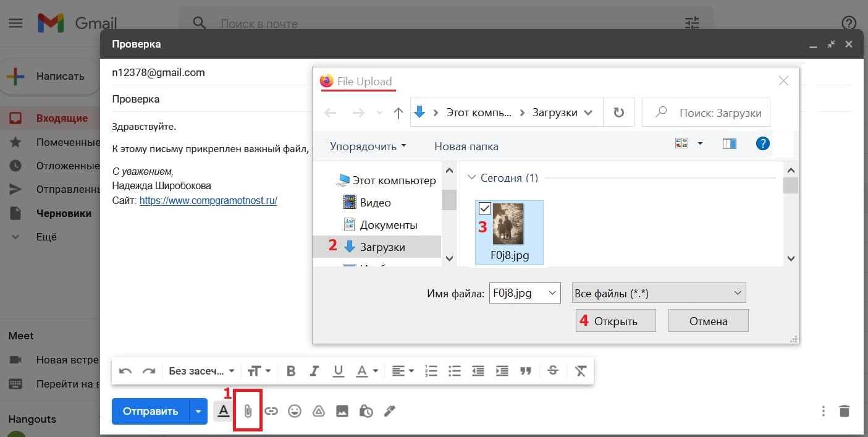Open the emoji picker in compose toolbar
Screen dimensions: 868x437
coord(295,411)
